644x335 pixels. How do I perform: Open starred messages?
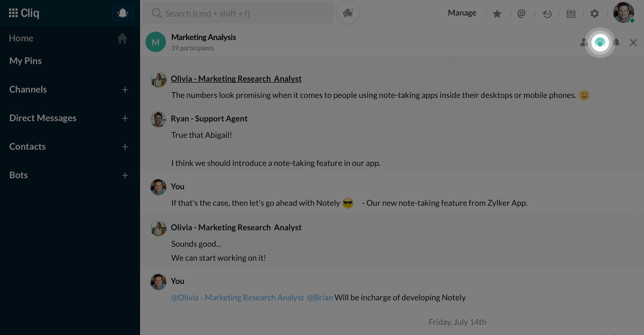coord(497,14)
